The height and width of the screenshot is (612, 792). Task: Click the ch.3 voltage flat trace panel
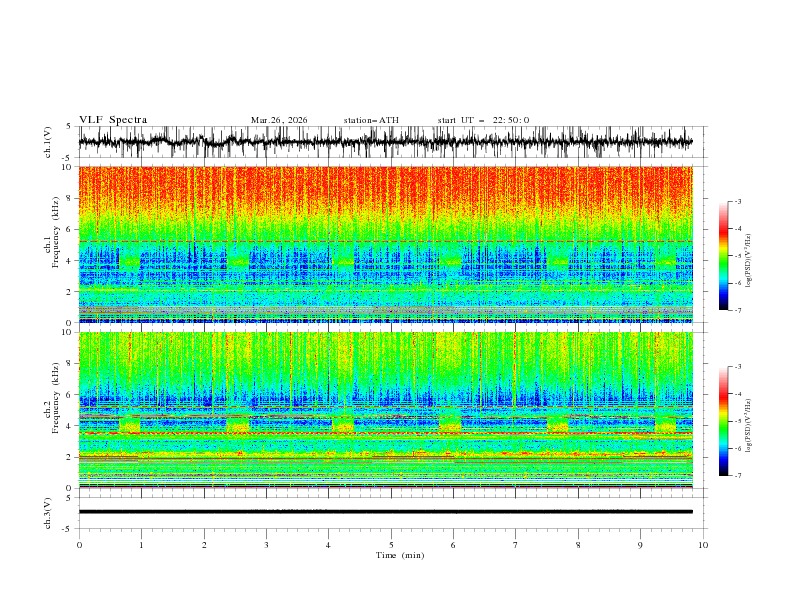tap(392, 513)
